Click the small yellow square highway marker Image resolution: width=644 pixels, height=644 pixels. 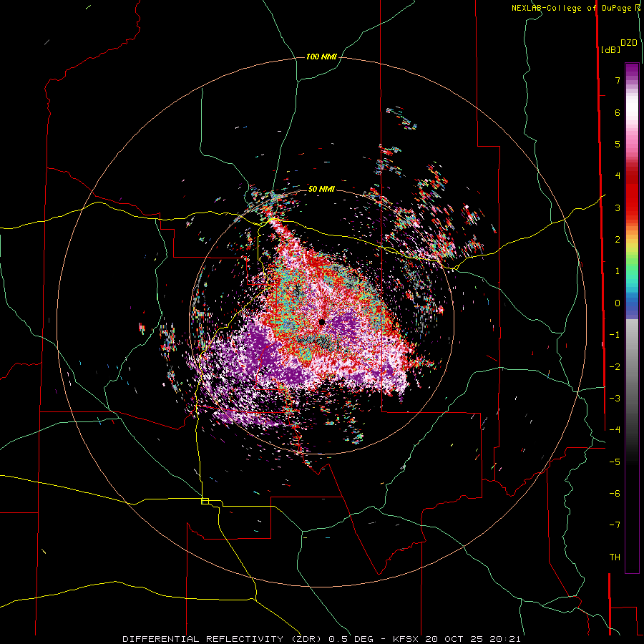[205, 501]
